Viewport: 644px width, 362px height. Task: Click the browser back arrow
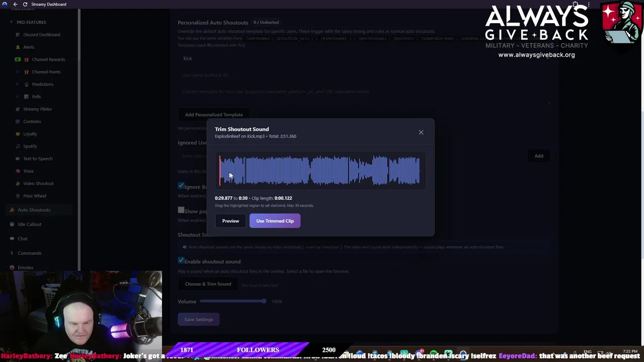point(15,4)
